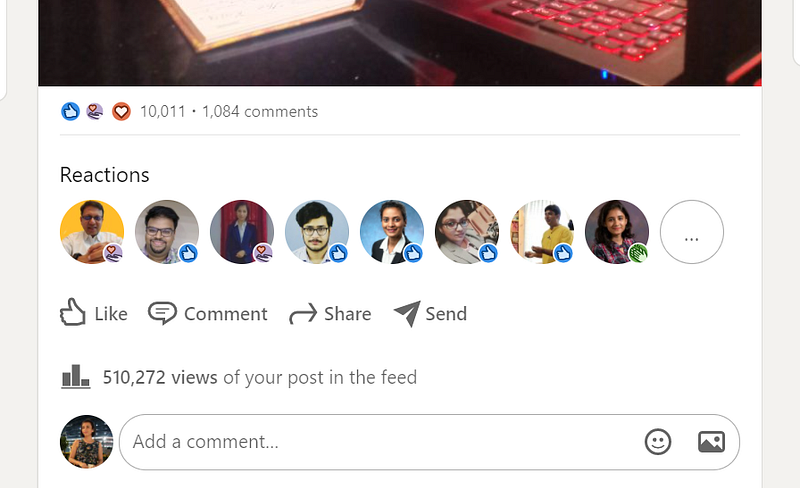The height and width of the screenshot is (488, 800).
Task: Click the Like thumbs-up icon
Action: tap(72, 312)
